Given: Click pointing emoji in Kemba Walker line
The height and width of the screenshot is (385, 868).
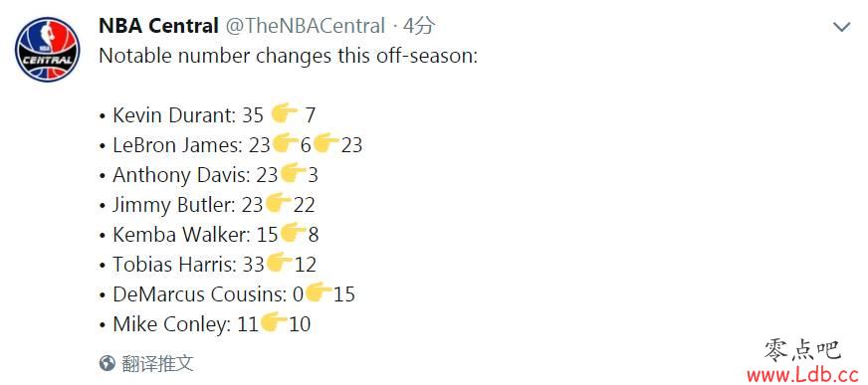Looking at the screenshot, I should (x=293, y=233).
